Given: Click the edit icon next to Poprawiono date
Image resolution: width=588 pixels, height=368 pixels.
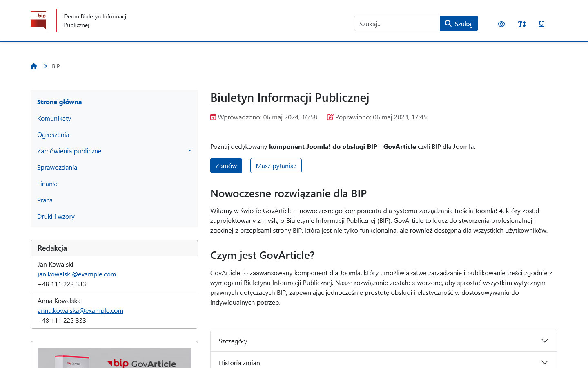Looking at the screenshot, I should pyautogui.click(x=330, y=117).
